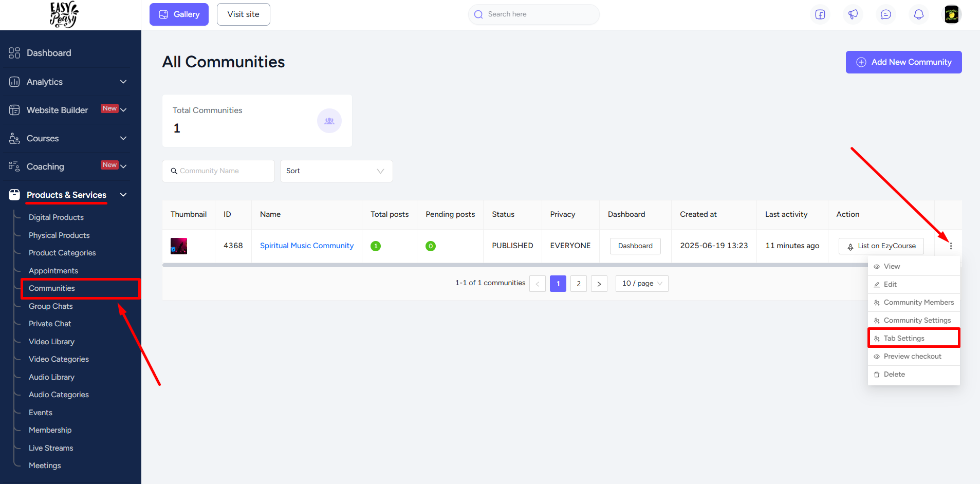Open Video Library in sidebar
The image size is (980, 484).
click(x=51, y=342)
